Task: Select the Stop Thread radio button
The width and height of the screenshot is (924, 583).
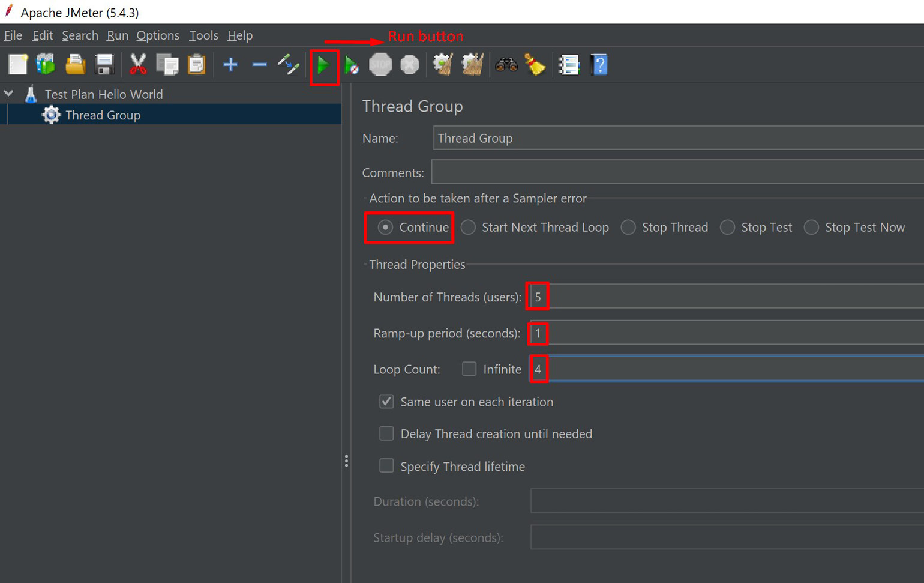Action: click(628, 228)
